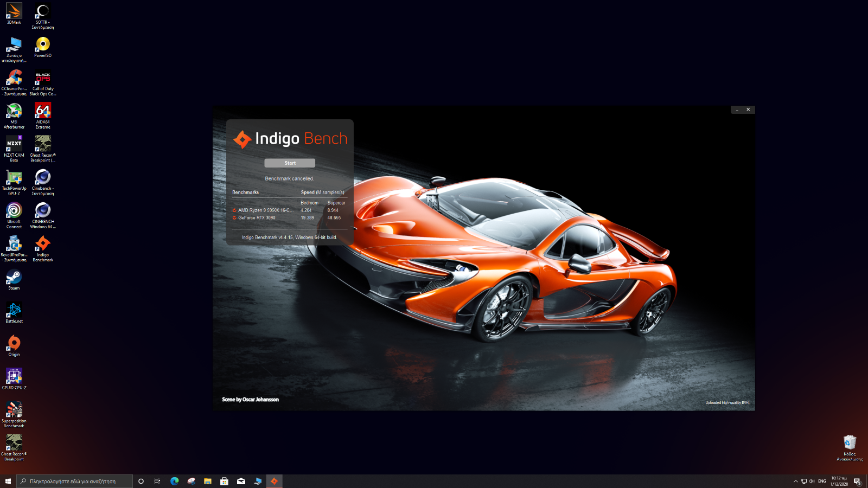Select the Origin desktop icon
The width and height of the screenshot is (868, 488).
[x=14, y=346]
